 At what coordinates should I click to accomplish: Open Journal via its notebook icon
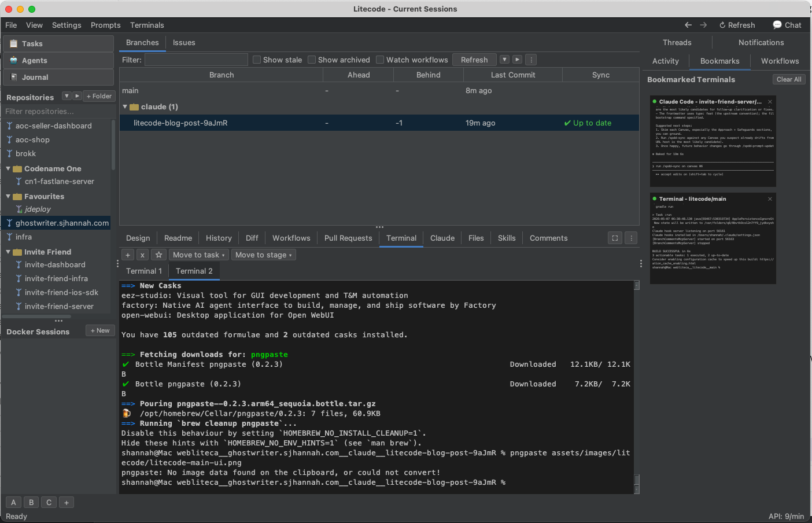point(14,77)
